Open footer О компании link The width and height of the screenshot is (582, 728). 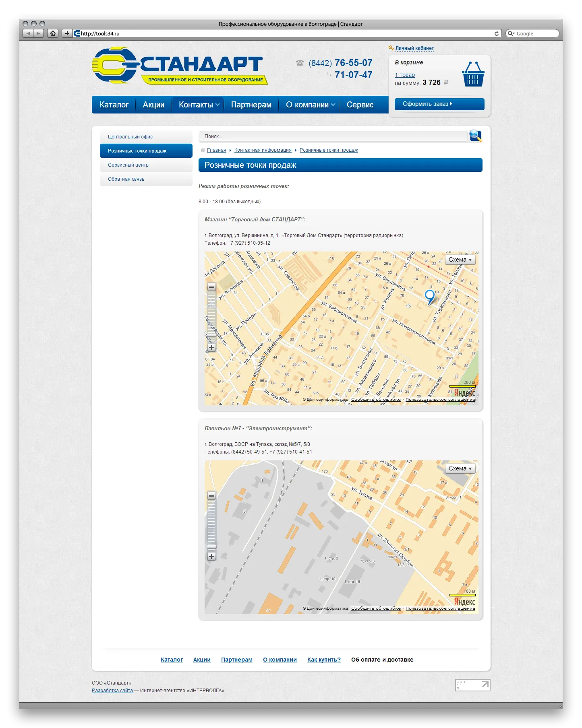(x=280, y=660)
